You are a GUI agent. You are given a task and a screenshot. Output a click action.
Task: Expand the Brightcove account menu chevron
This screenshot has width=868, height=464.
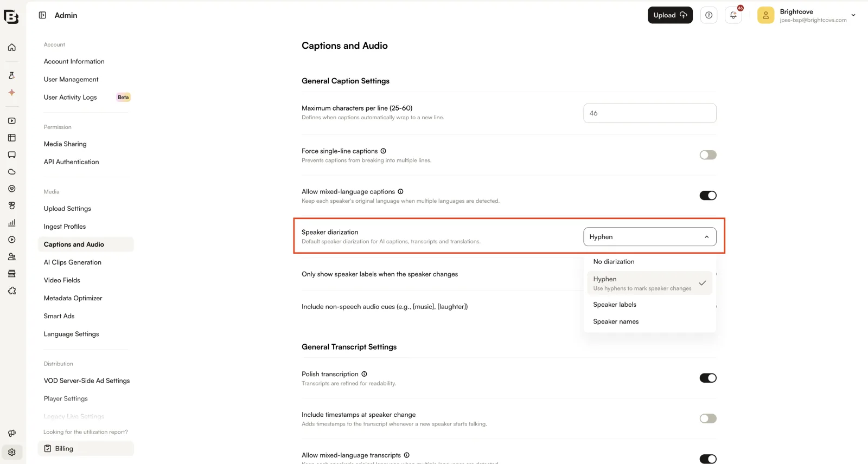(853, 15)
